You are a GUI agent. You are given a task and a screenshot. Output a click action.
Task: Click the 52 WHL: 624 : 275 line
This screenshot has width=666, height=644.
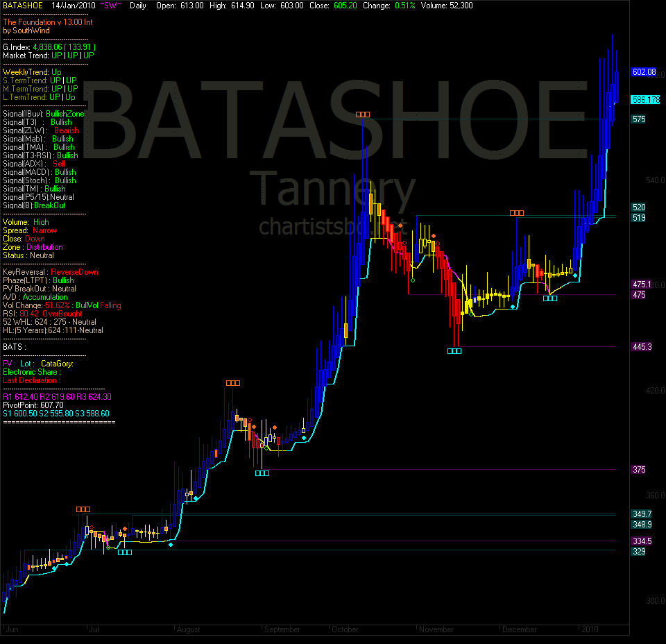[50, 322]
